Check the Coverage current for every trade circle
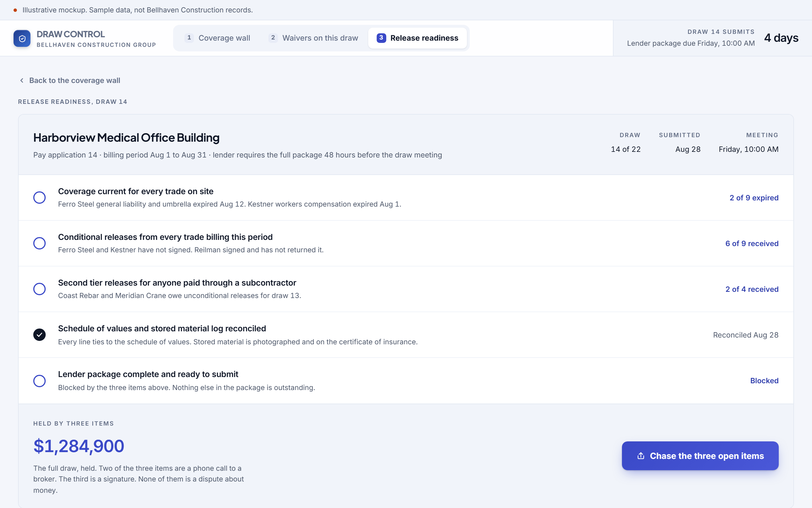 [39, 198]
